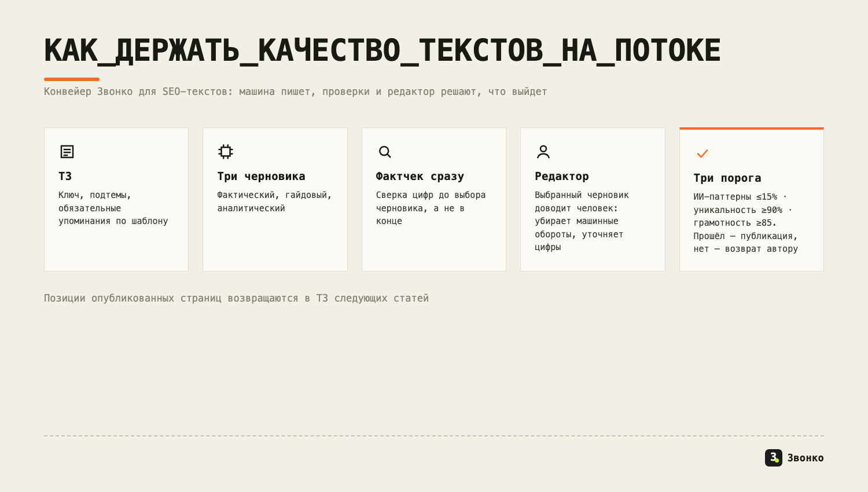
Task: Click the Редактор card heading
Action: [x=561, y=176]
